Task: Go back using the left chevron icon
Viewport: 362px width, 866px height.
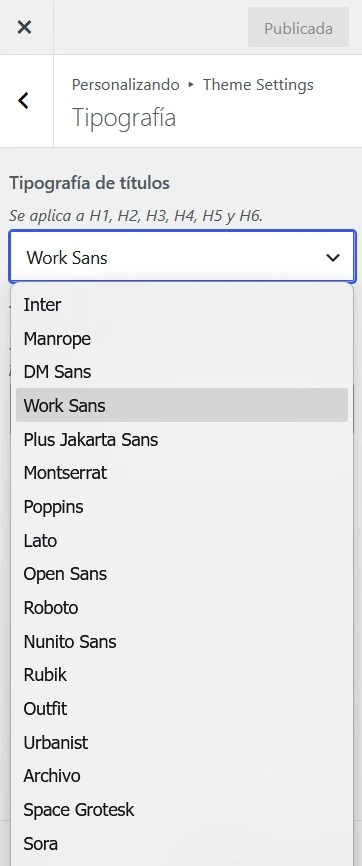Action: pyautogui.click(x=23, y=101)
